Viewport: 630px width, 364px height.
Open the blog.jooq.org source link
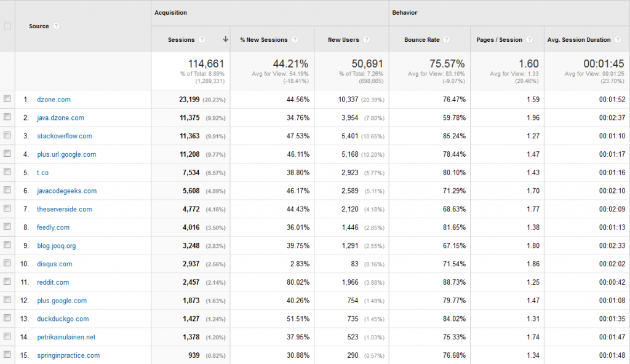pos(56,246)
